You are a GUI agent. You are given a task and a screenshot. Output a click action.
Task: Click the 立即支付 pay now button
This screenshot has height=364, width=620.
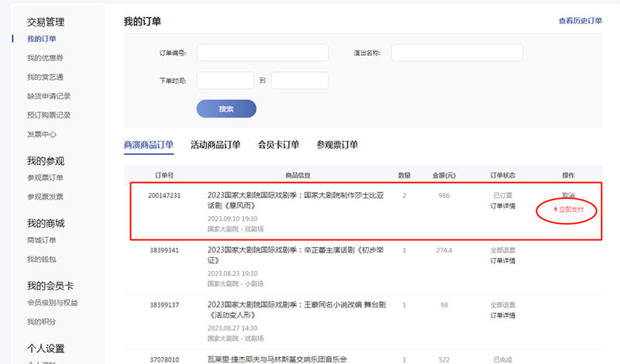(568, 210)
